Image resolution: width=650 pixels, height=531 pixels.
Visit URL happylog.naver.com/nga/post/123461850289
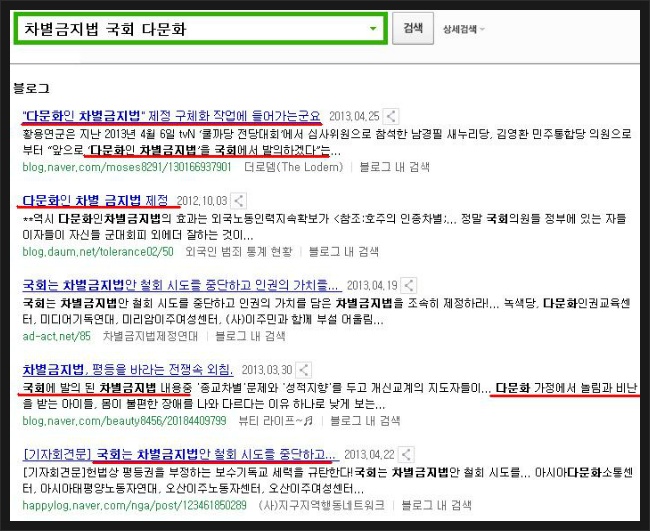(x=134, y=505)
